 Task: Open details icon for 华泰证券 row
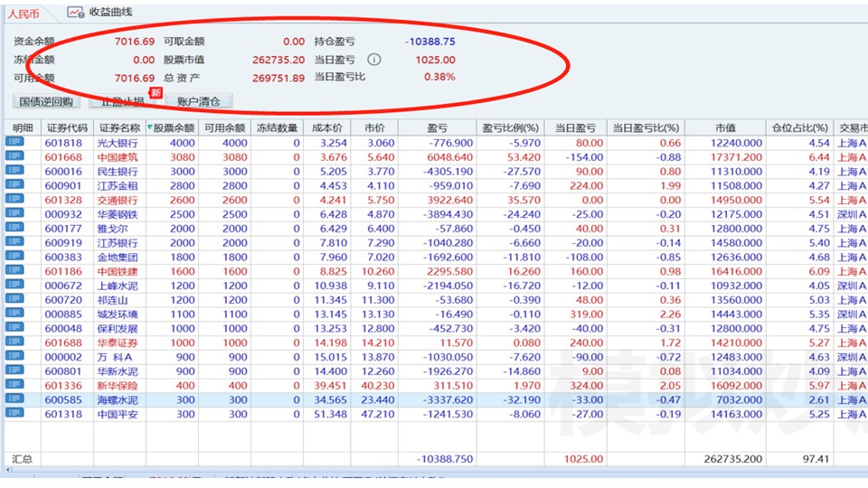(15, 343)
